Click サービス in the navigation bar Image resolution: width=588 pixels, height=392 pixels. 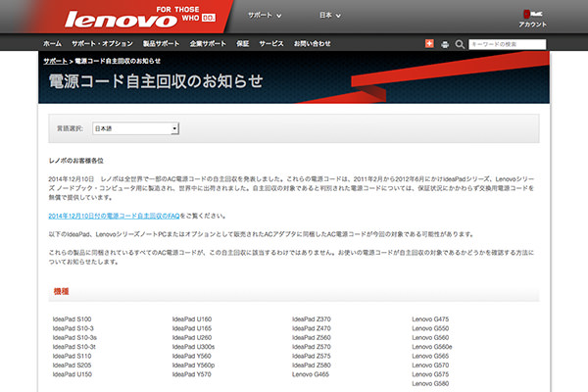271,44
